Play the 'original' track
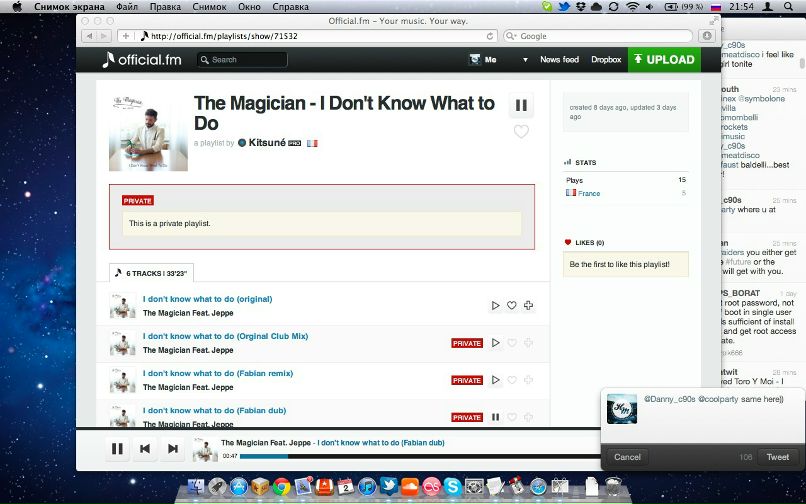This screenshot has width=806, height=504. click(x=495, y=306)
